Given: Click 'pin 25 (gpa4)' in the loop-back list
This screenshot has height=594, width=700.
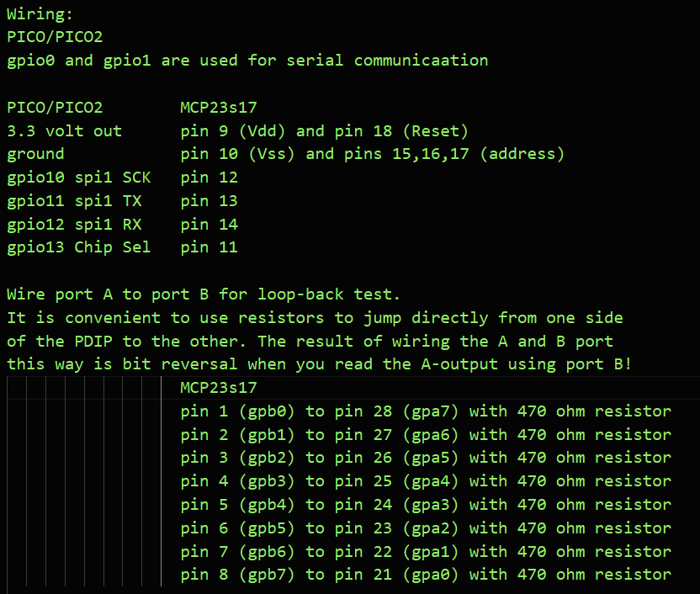Looking at the screenshot, I should click(x=396, y=481).
